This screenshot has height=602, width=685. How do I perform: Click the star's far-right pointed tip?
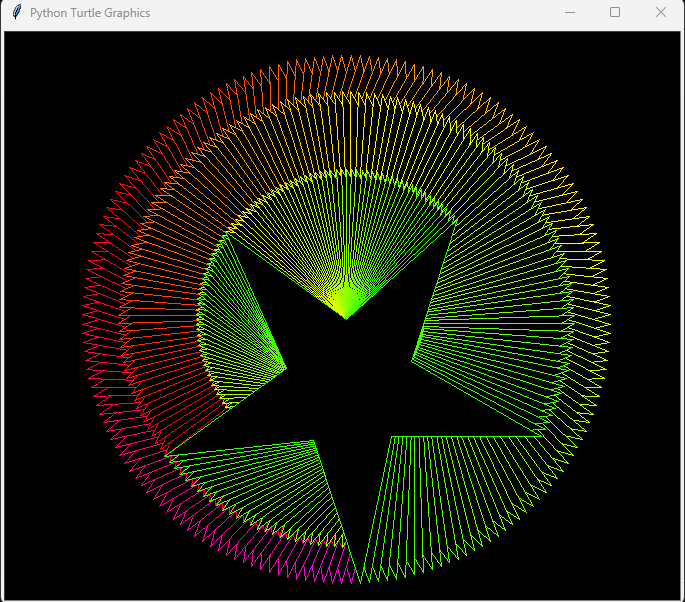(543, 436)
